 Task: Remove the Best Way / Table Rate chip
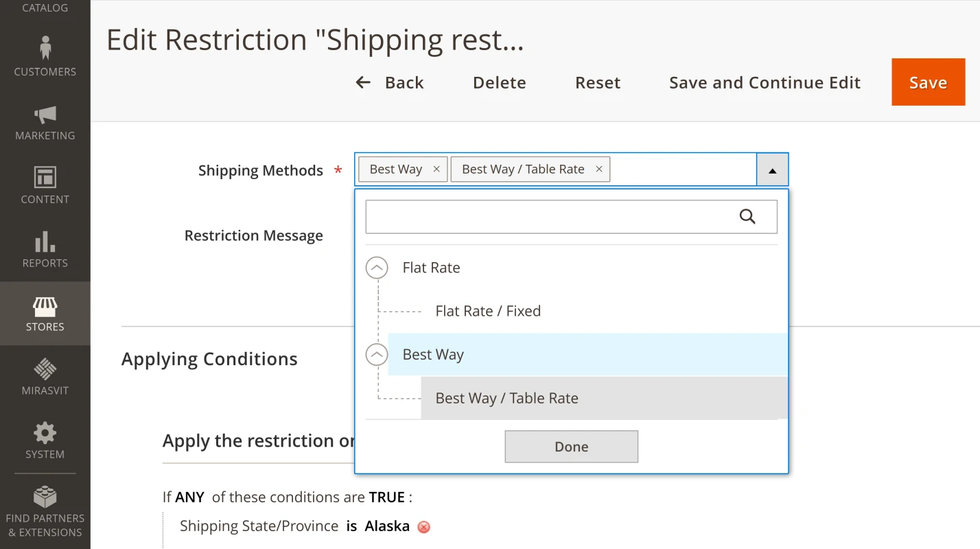pyautogui.click(x=598, y=169)
